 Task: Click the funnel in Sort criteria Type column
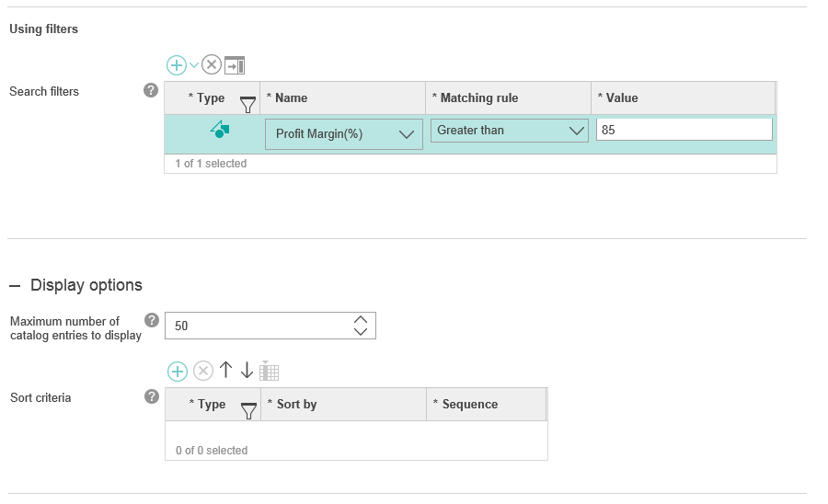point(247,410)
